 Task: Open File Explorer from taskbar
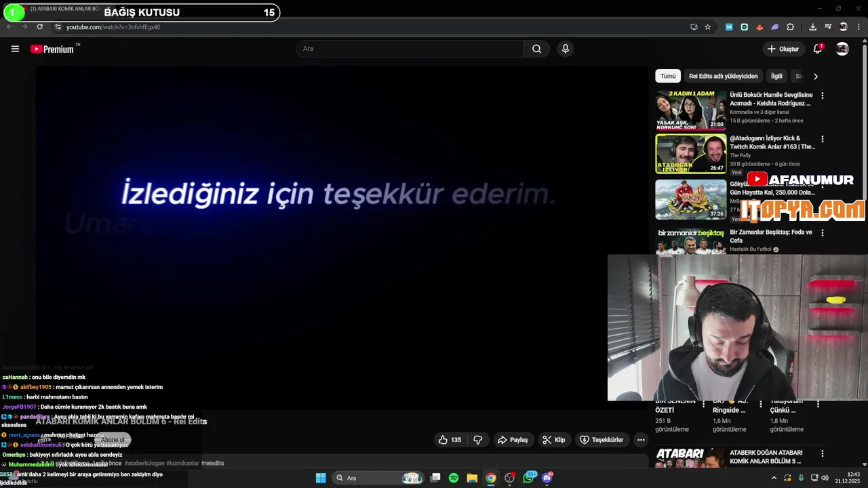[472, 478]
